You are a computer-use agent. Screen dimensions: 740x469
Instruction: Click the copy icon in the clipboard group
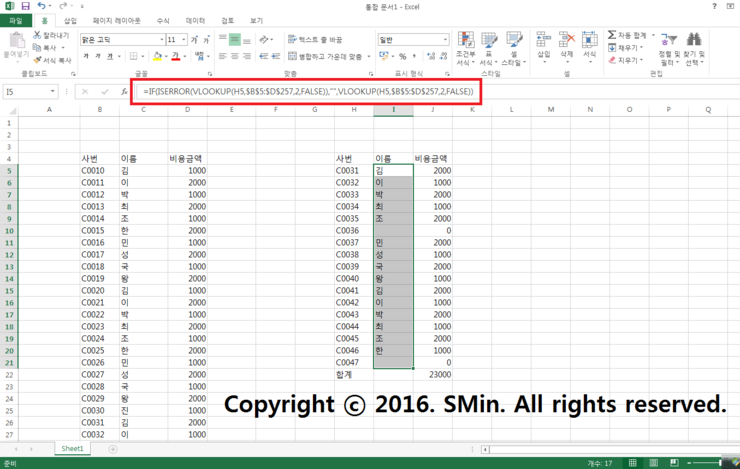[37, 48]
